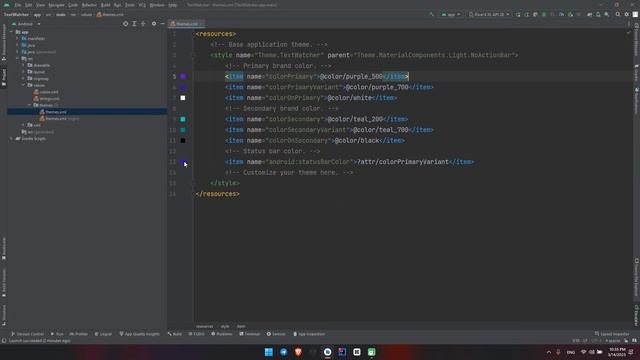Viewport: 640px width, 360px height.
Task: Open Project panel options gear
Action: pos(154,24)
